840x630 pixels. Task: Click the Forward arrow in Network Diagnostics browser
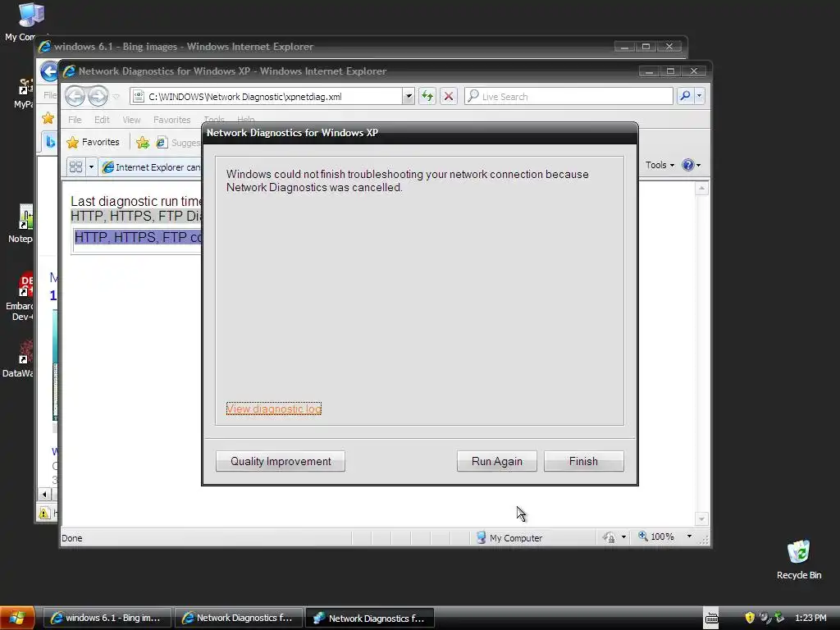click(98, 97)
